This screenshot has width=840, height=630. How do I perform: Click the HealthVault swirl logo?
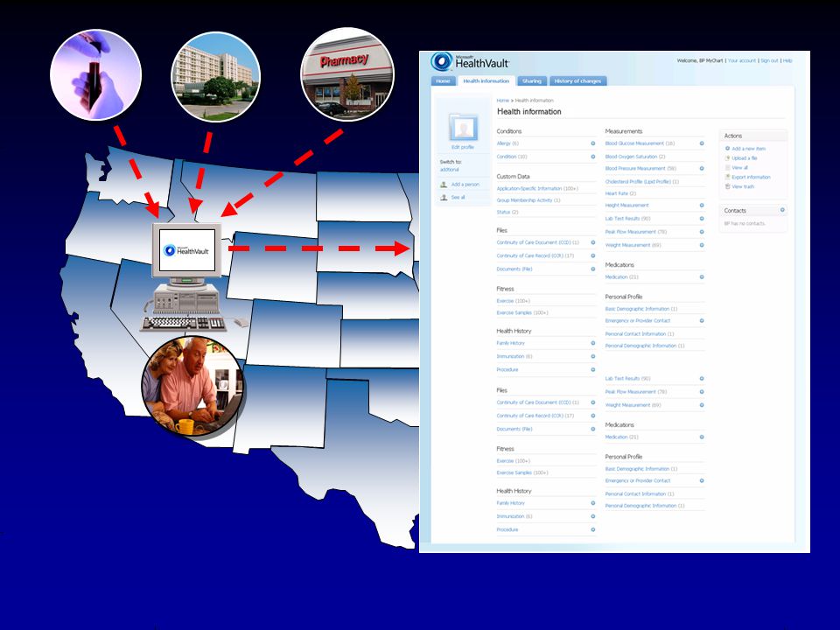(x=441, y=61)
